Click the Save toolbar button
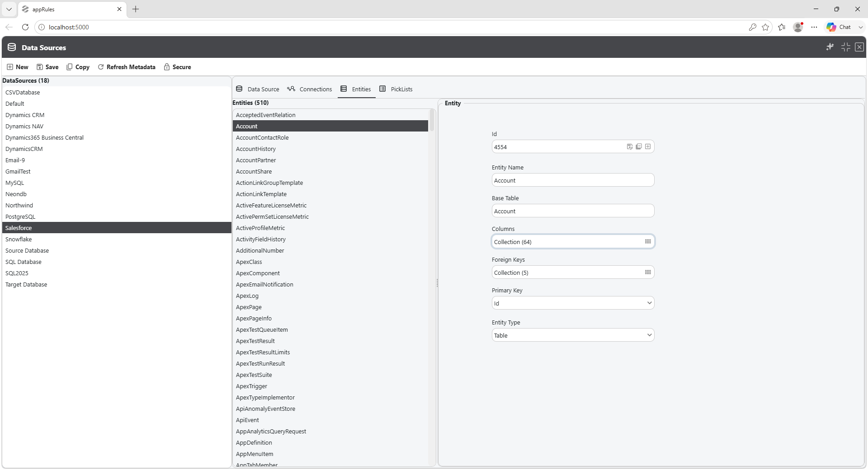Viewport: 868px width, 470px height. pyautogui.click(x=47, y=67)
